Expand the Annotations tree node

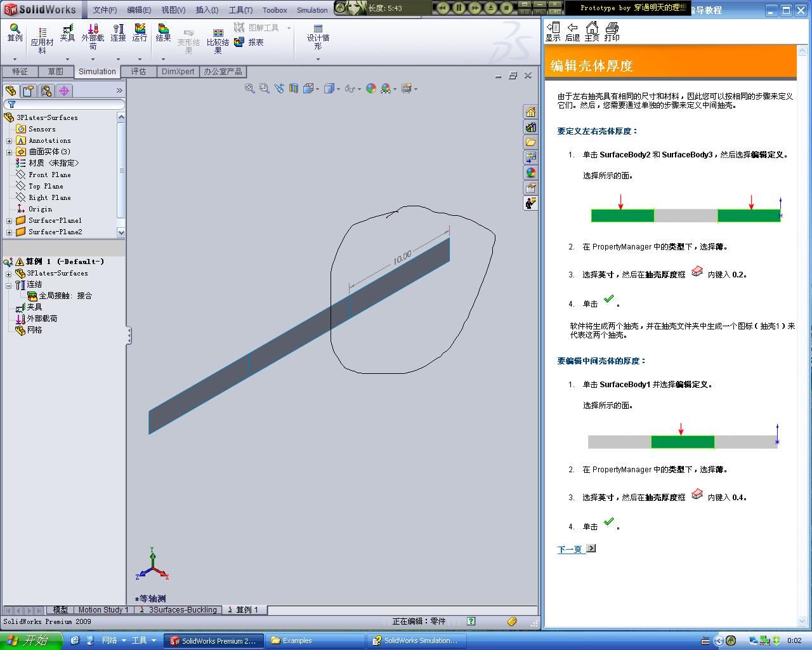pyautogui.click(x=9, y=141)
